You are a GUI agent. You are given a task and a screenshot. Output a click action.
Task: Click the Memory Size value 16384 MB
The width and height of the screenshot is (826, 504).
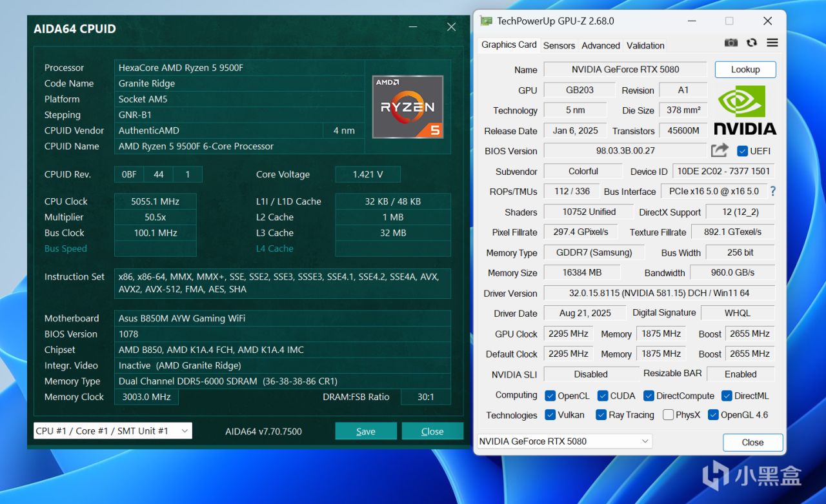click(581, 272)
